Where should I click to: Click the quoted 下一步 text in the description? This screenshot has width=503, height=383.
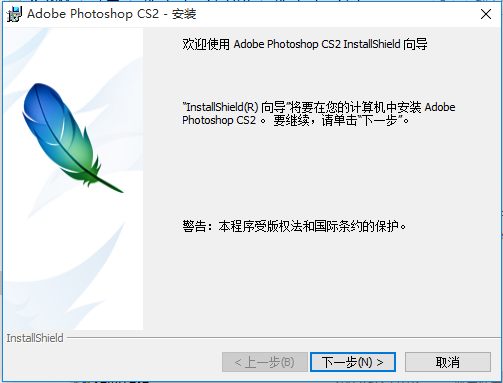pyautogui.click(x=379, y=120)
